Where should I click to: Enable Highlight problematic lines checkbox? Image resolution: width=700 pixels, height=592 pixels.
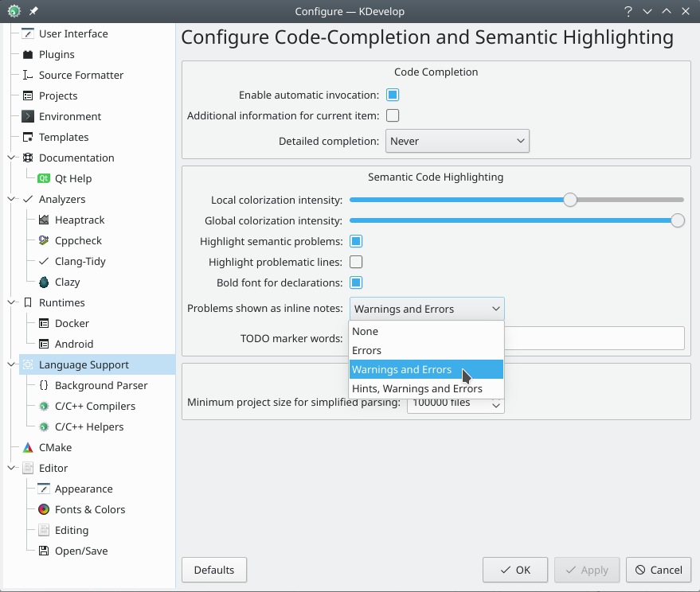coord(356,262)
